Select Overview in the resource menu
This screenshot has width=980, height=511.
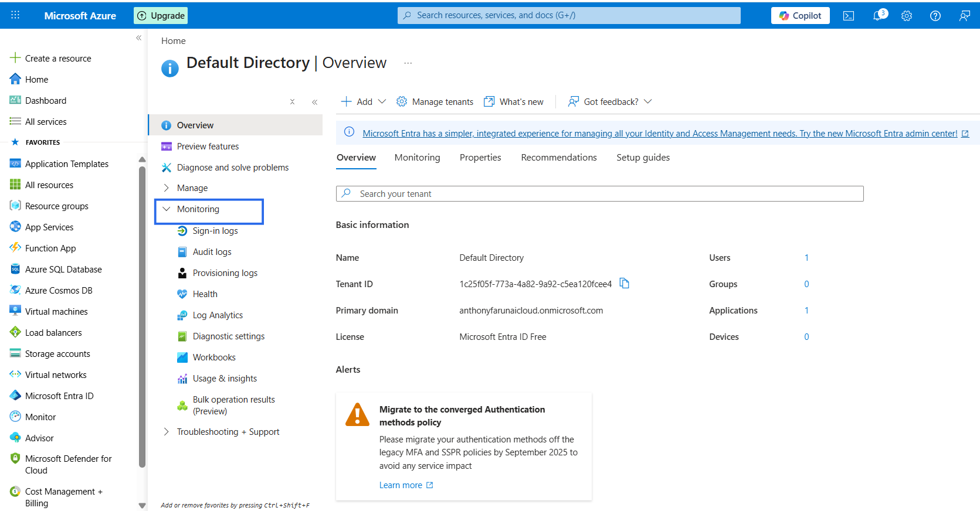(x=235, y=125)
